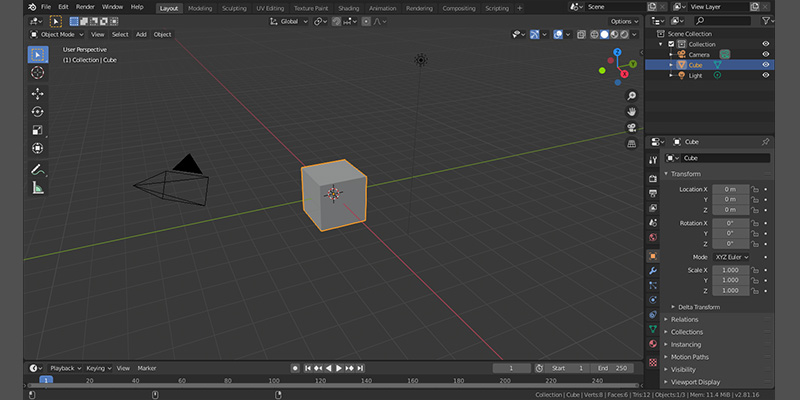
Task: Open the Object Constraints properties tab
Action: point(653,315)
